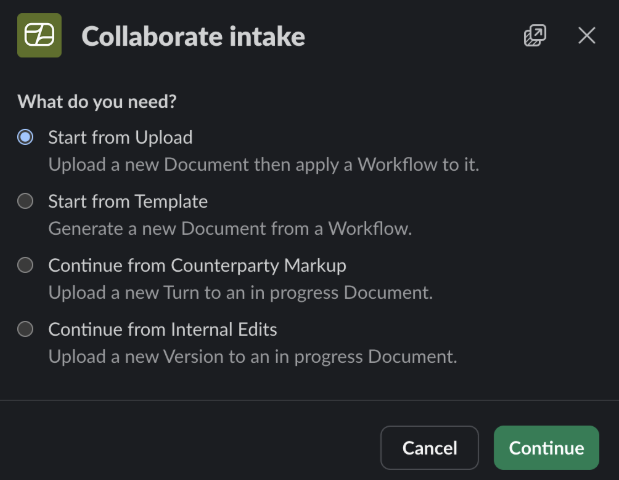The image size is (619, 480).
Task: Click 'Upload a new Version to an in progress Document.'
Action: point(253,356)
